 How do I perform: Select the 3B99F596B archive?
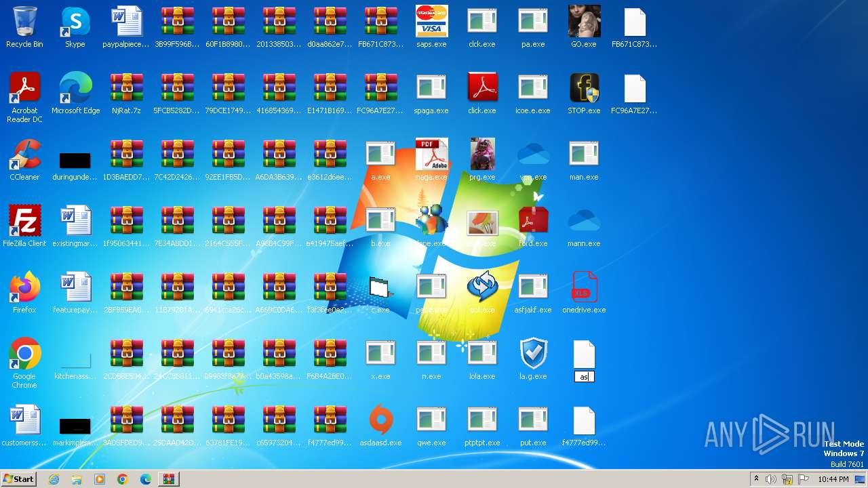coord(177,27)
